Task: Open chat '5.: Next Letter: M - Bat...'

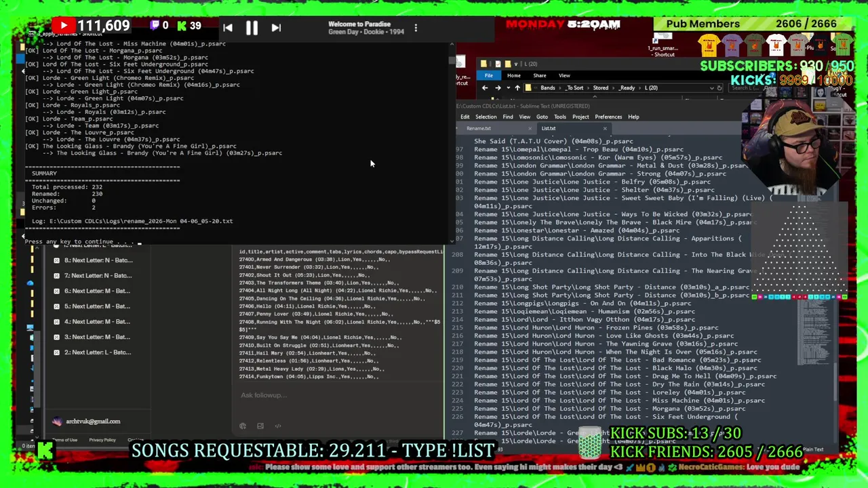Action: click(x=97, y=306)
